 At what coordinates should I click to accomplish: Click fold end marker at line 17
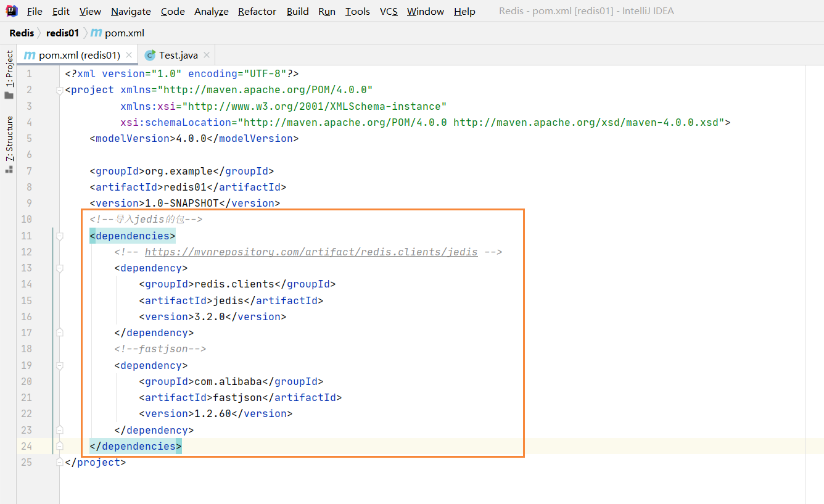[x=60, y=333]
